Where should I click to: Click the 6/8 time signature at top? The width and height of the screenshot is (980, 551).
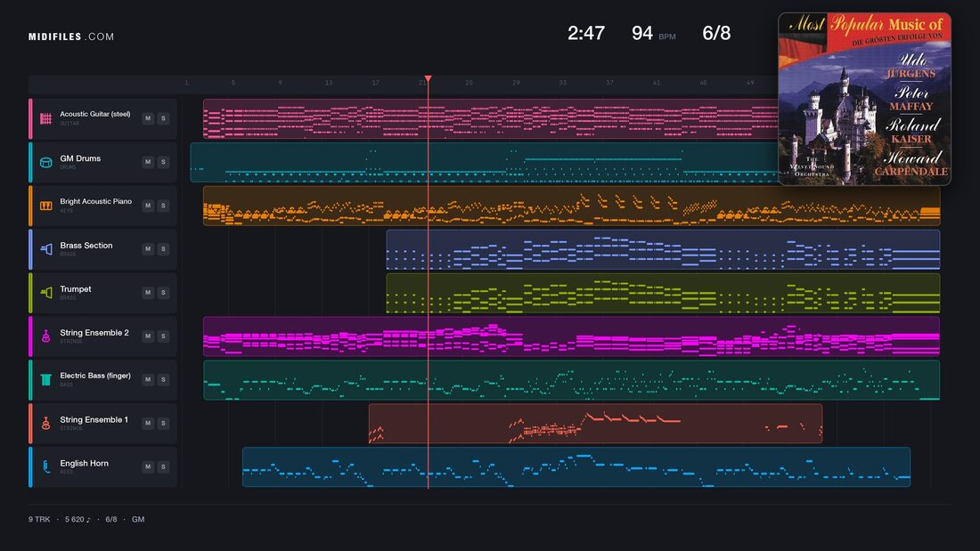[716, 33]
